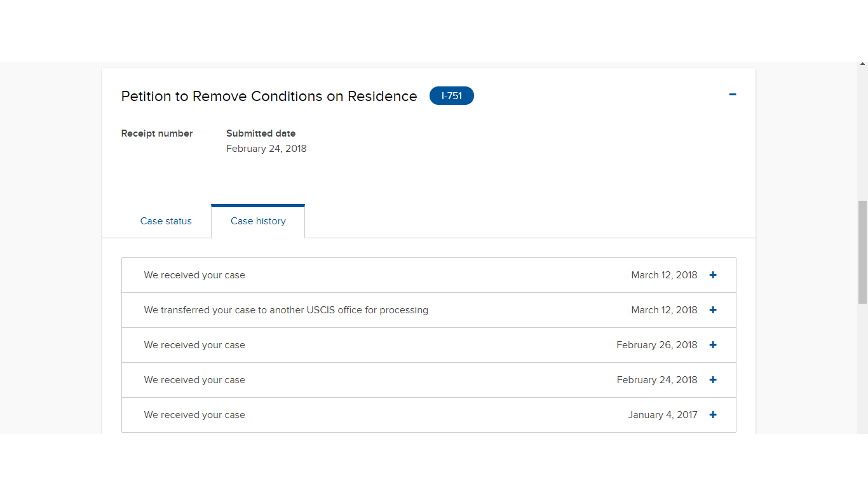Select the Case history tab
This screenshot has height=488, width=868.
(258, 221)
